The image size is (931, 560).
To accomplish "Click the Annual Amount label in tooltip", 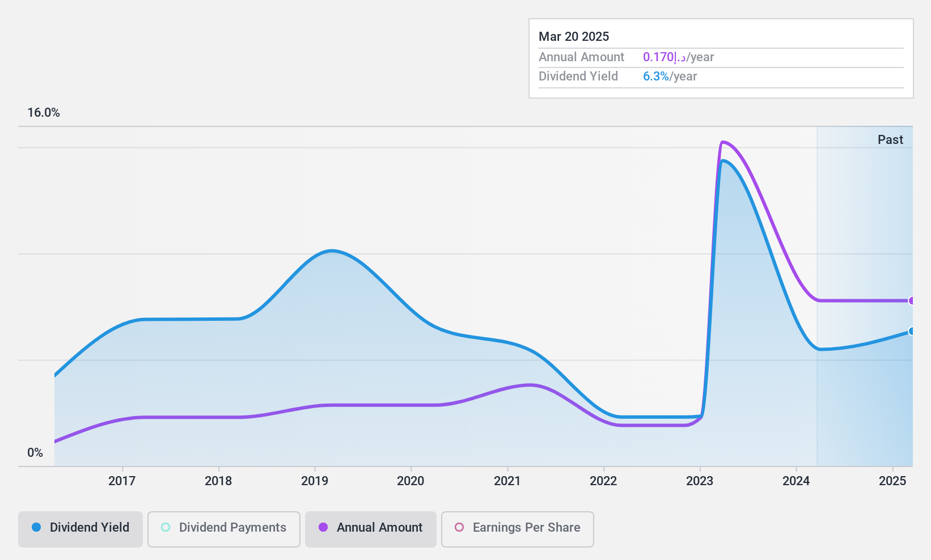I will click(581, 57).
